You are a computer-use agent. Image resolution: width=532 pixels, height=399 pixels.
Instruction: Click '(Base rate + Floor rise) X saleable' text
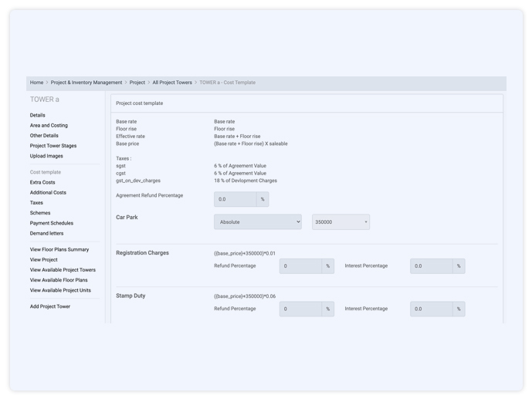(x=251, y=144)
